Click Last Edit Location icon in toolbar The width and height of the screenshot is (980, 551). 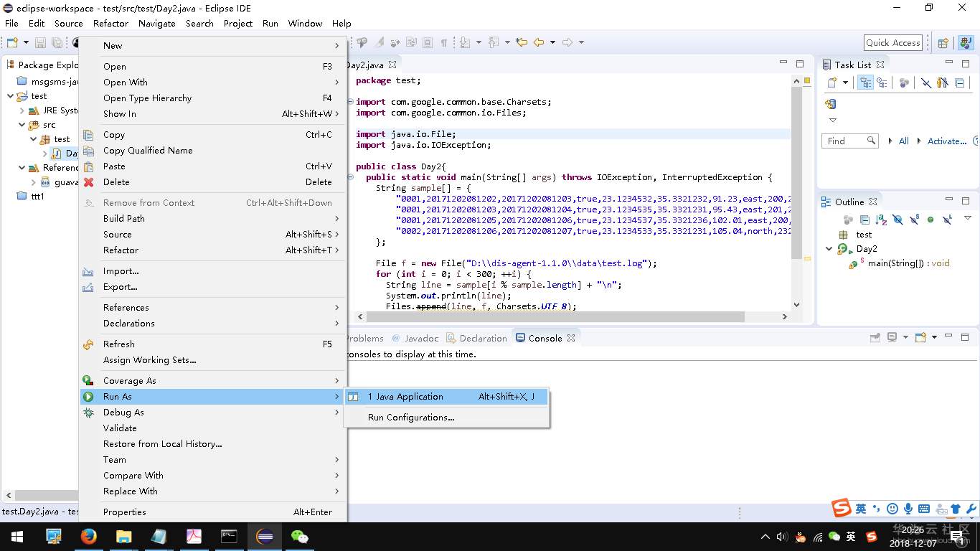pyautogui.click(x=522, y=43)
